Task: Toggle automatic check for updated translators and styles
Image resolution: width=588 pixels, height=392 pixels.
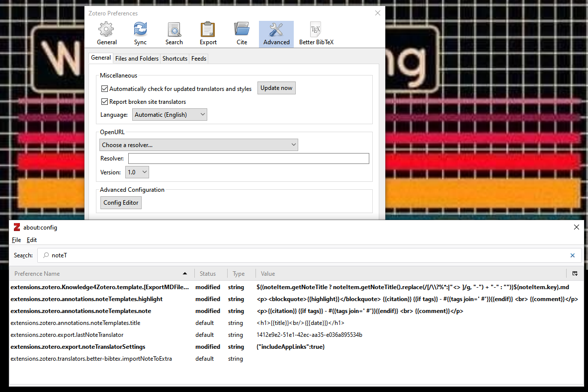Action: coord(104,89)
